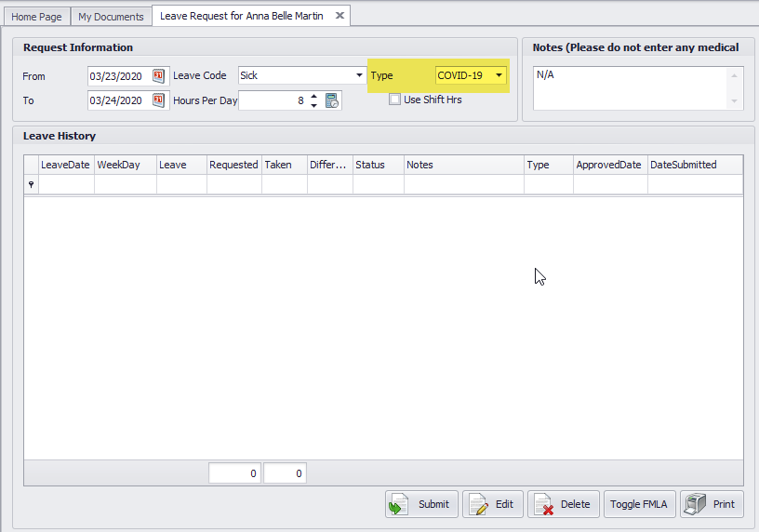
Task: Click the Toggle FMLA button
Action: (x=638, y=504)
